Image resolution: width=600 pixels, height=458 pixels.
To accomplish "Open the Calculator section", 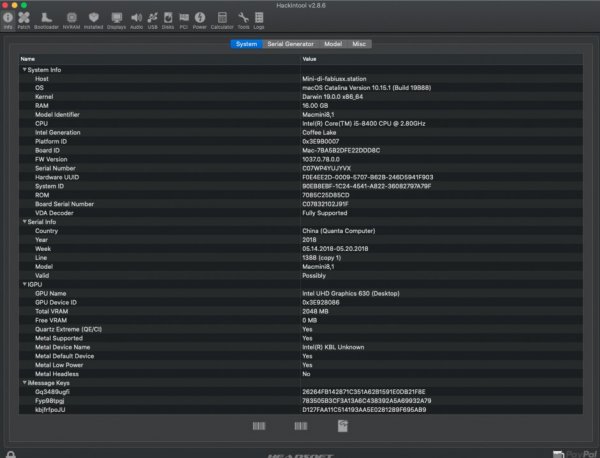I will [x=222, y=21].
